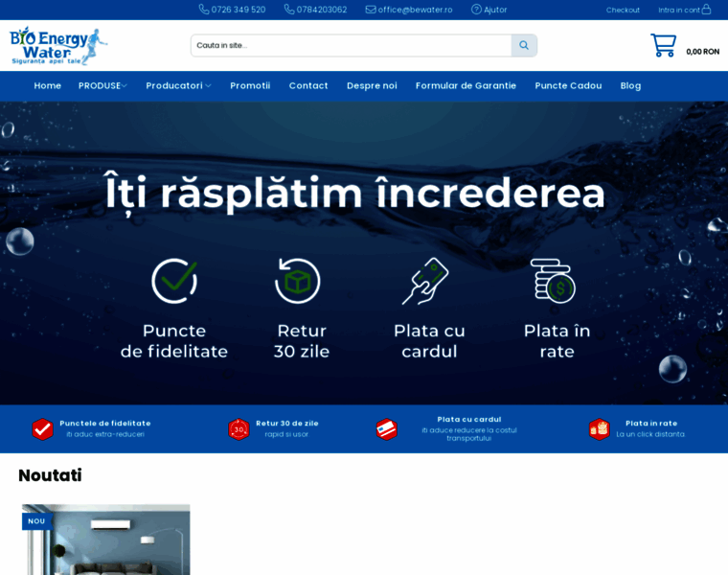Click the Plata în rate coins icon
The width and height of the screenshot is (728, 575).
(553, 281)
